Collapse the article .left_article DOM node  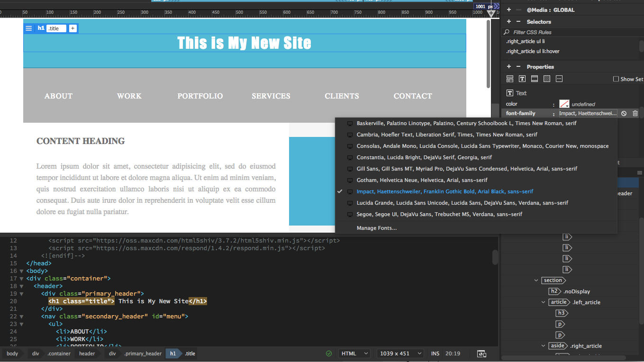pos(544,302)
